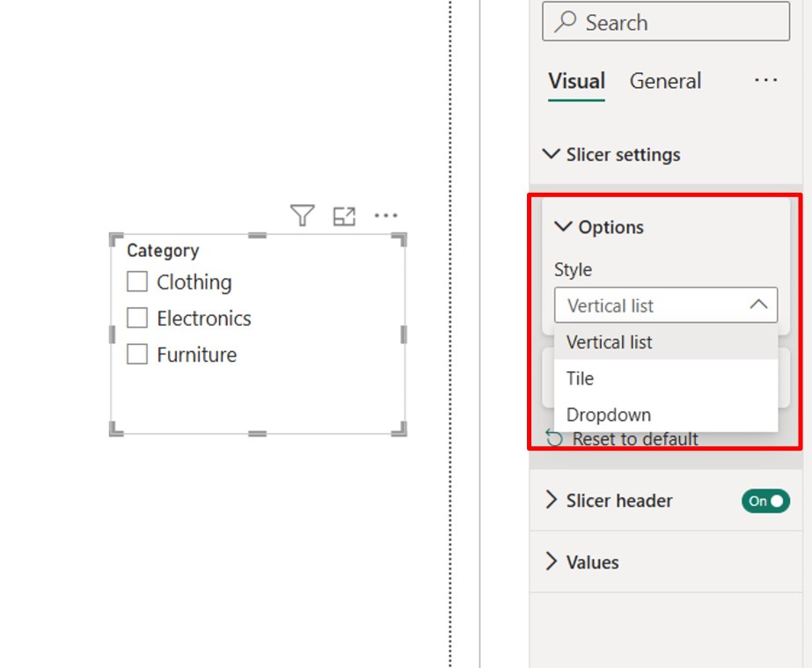This screenshot has width=812, height=668.
Task: Collapse the Style dropdown with the chevron
Action: coord(760,305)
